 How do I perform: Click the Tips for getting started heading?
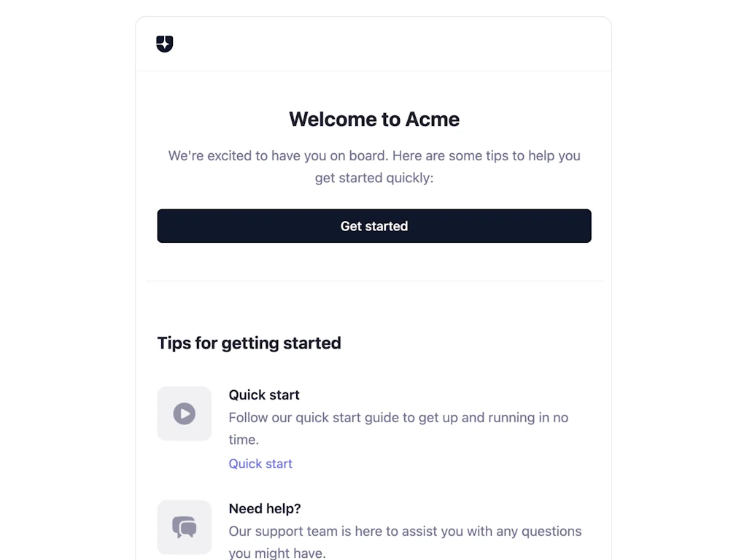point(249,343)
